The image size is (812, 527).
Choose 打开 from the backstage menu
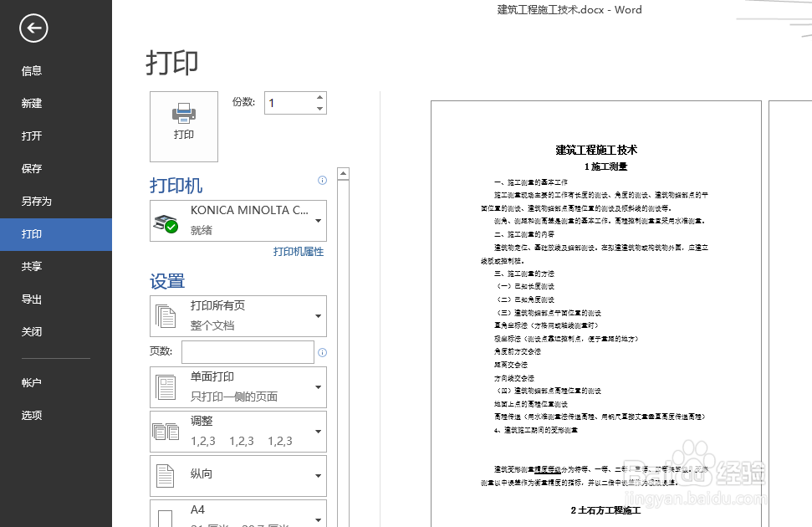[x=32, y=136]
